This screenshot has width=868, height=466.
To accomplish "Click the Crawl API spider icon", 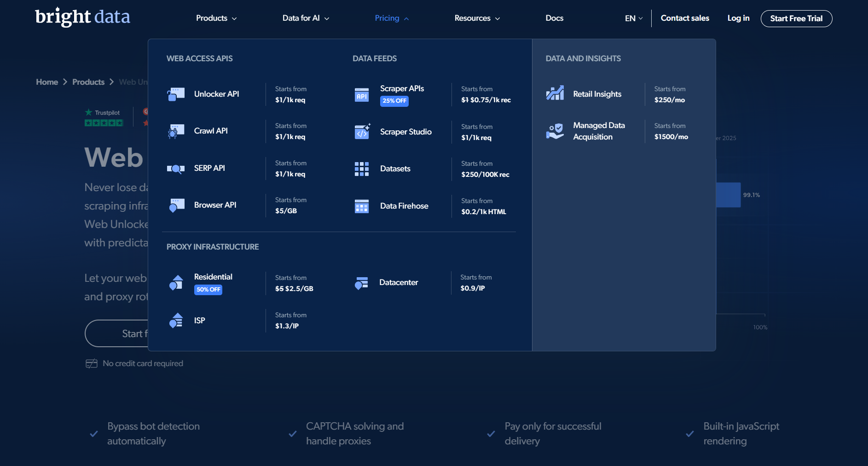I will point(176,131).
